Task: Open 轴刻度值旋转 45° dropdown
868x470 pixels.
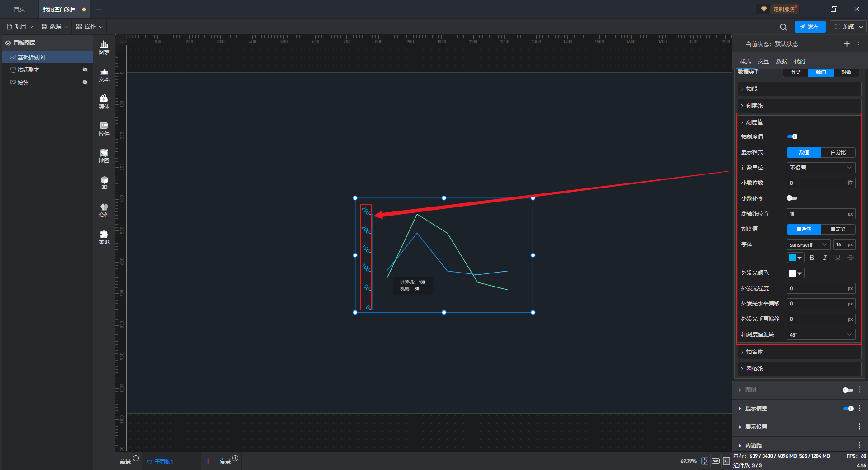Action: [x=821, y=334]
